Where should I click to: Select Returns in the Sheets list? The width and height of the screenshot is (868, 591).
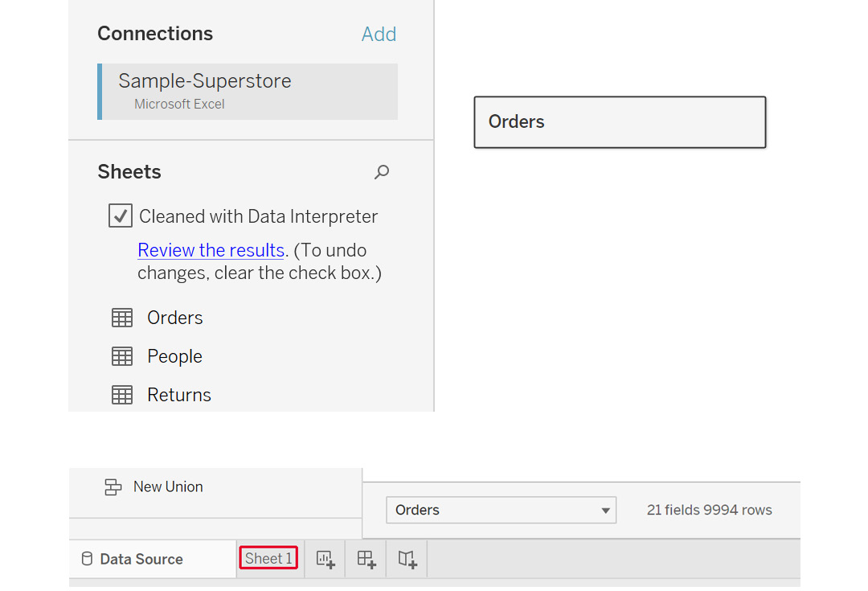(178, 395)
